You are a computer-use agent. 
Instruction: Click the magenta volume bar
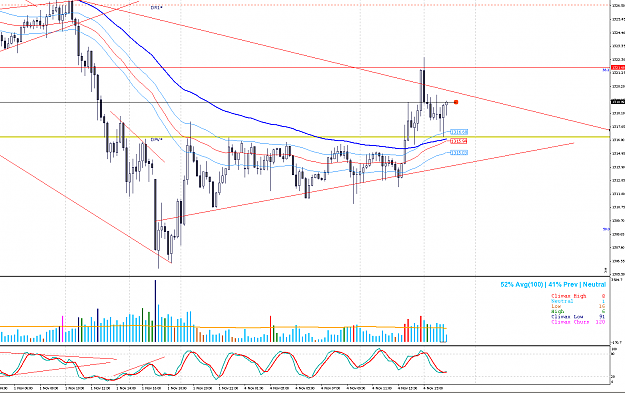(62, 329)
